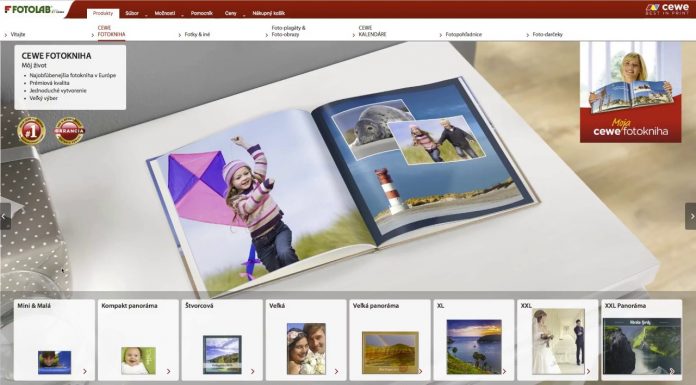Open the Moja cewe fotokniha banner
Image resolution: width=696 pixels, height=385 pixels.
[x=630, y=92]
